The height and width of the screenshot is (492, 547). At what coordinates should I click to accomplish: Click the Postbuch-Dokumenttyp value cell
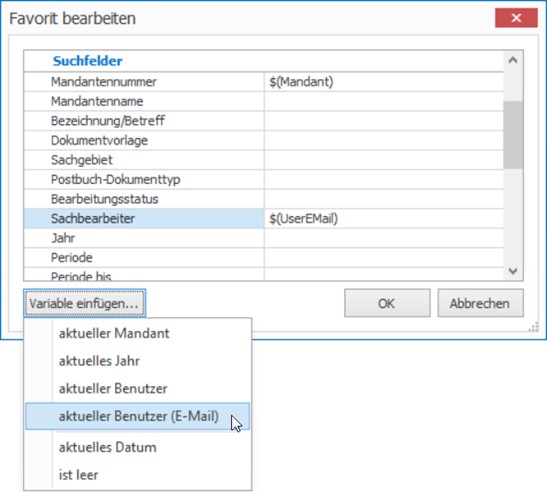(384, 180)
